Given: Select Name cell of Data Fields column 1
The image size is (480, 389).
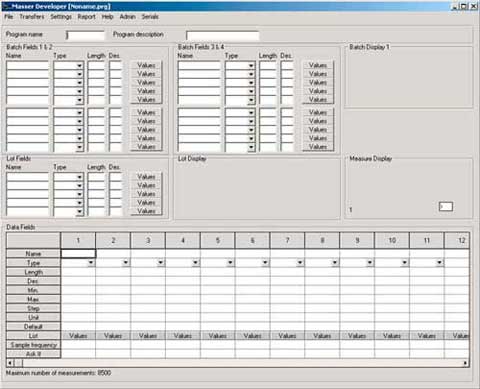Looking at the screenshot, I should click(78, 254).
